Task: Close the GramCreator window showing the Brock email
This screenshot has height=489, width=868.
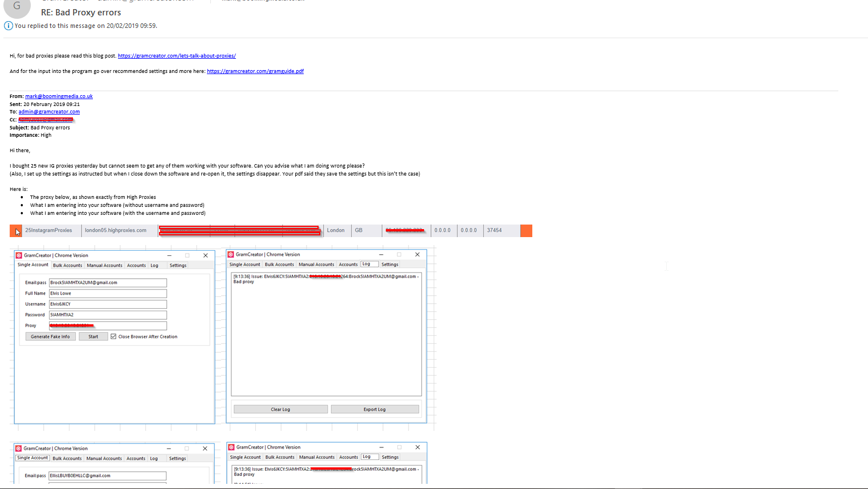Action: coord(206,255)
